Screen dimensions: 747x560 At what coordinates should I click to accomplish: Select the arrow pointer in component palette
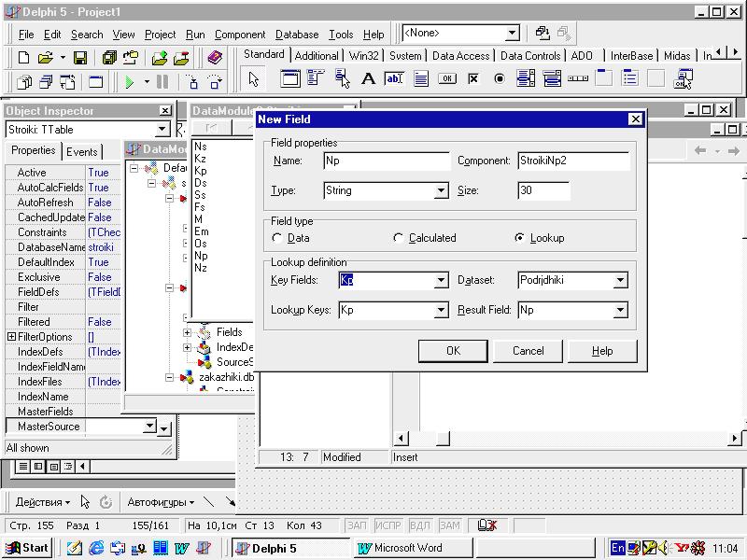click(253, 78)
